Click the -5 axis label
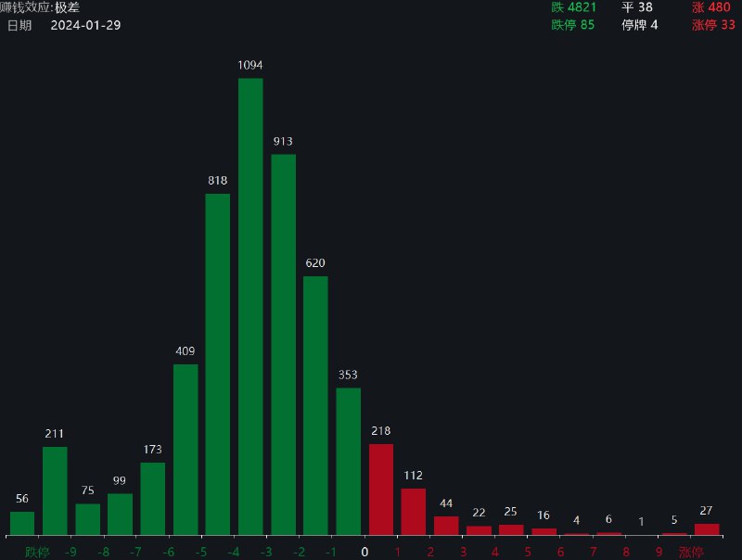Image resolution: width=742 pixels, height=560 pixels. pyautogui.click(x=200, y=550)
